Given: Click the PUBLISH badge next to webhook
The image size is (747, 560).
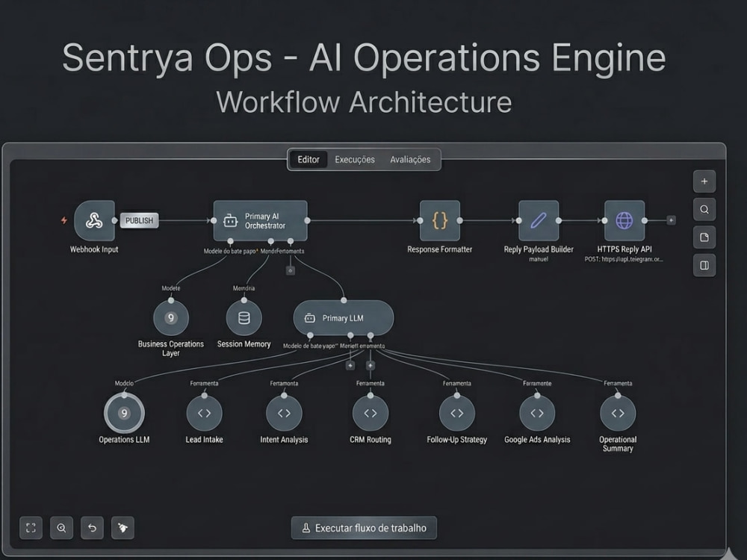Looking at the screenshot, I should [139, 220].
